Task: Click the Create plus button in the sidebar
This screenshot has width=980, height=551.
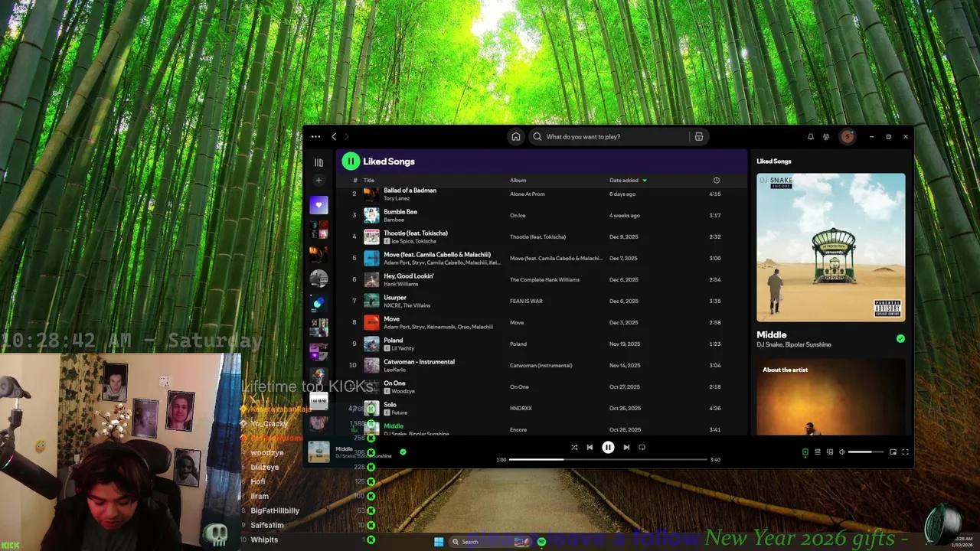Action: (319, 181)
